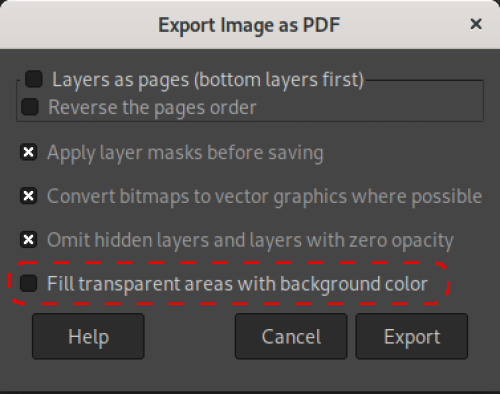500x394 pixels.
Task: Click 'Convert bitmaps to vector graphics where possible' text
Action: tap(265, 197)
